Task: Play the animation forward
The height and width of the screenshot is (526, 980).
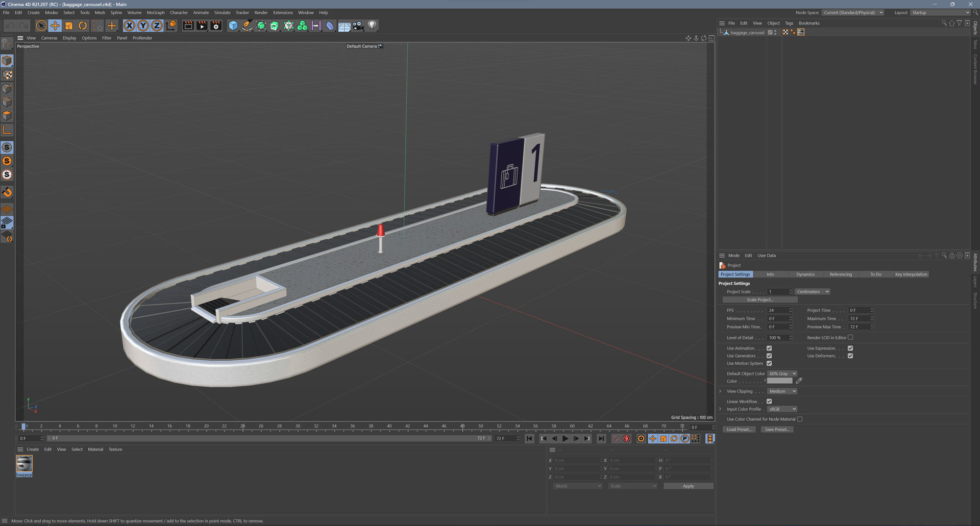Action: (566, 438)
